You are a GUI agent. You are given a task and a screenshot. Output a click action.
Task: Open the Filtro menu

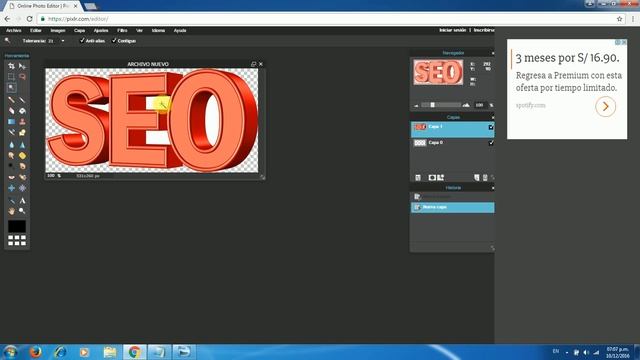coord(122,31)
